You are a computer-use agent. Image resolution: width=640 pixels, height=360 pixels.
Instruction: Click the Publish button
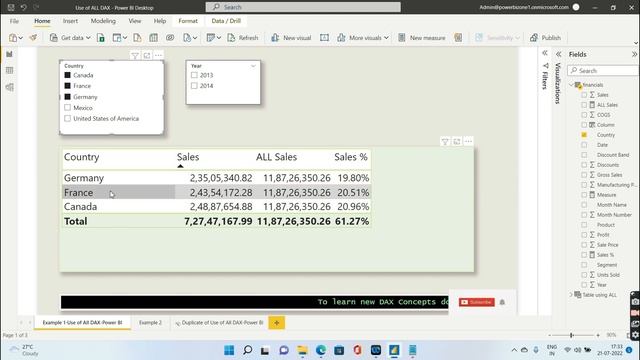pyautogui.click(x=545, y=38)
